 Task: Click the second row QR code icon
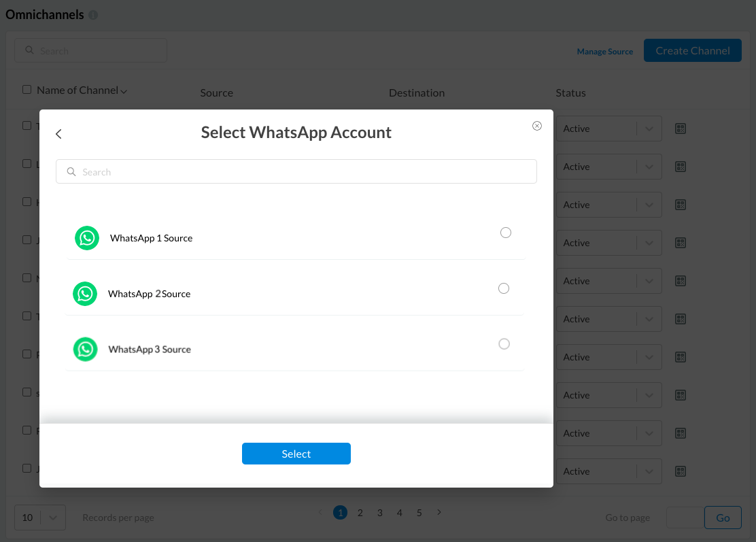point(681,167)
